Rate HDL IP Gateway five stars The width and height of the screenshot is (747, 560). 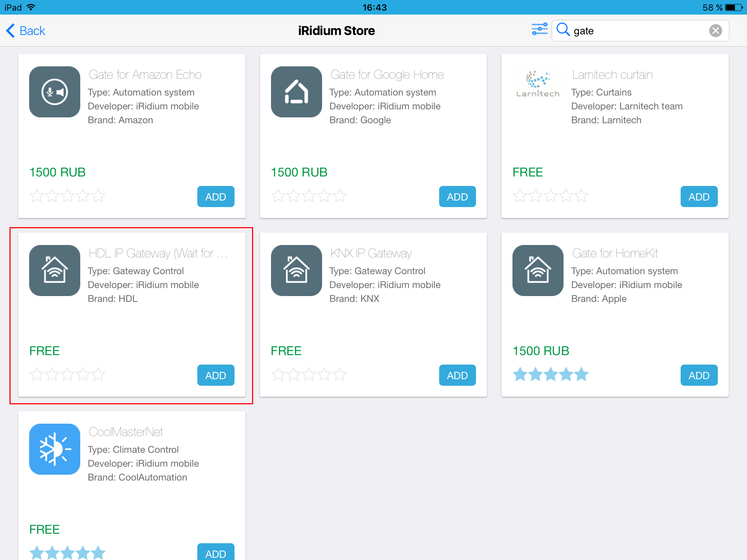tap(98, 374)
